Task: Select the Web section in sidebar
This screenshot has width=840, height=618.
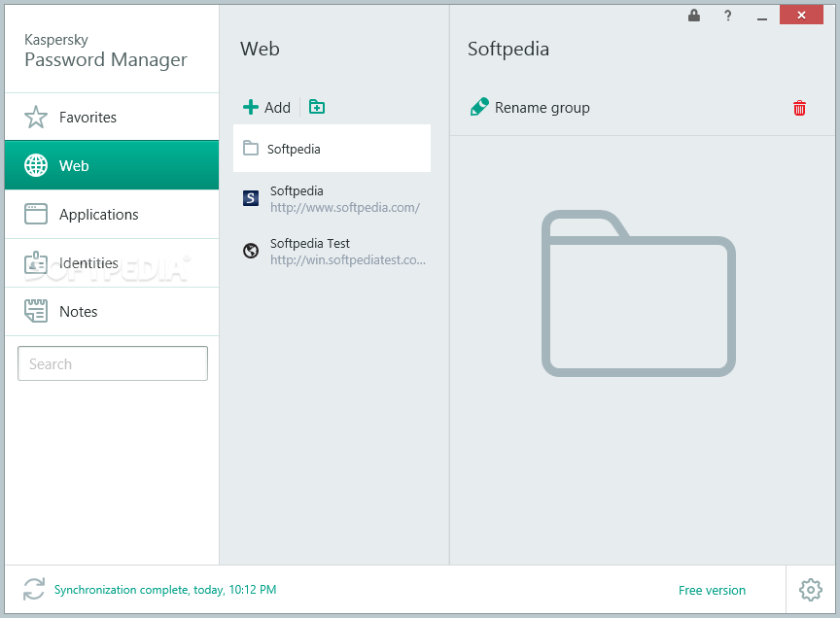Action: [x=112, y=165]
